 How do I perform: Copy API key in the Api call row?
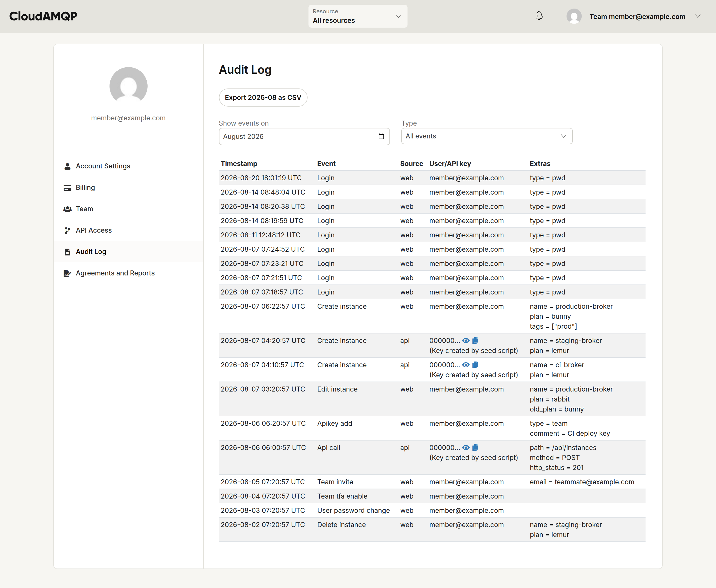pyautogui.click(x=475, y=447)
